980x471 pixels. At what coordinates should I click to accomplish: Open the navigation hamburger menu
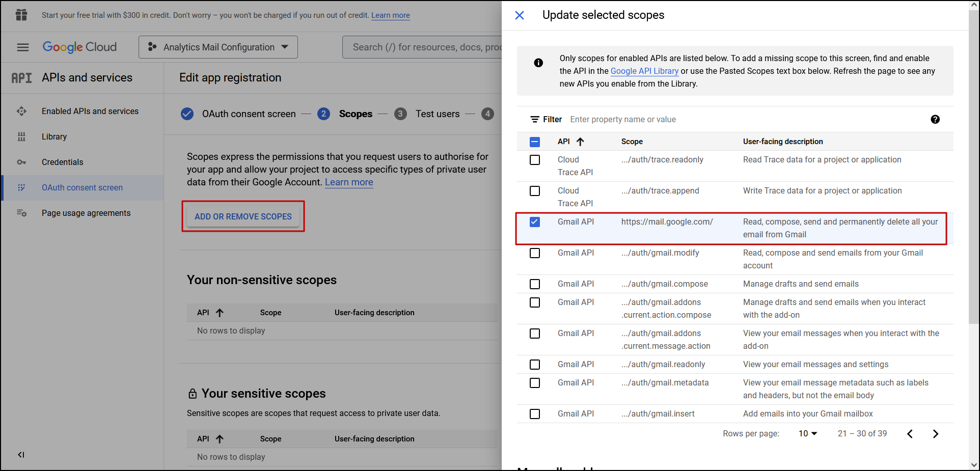tap(22, 47)
